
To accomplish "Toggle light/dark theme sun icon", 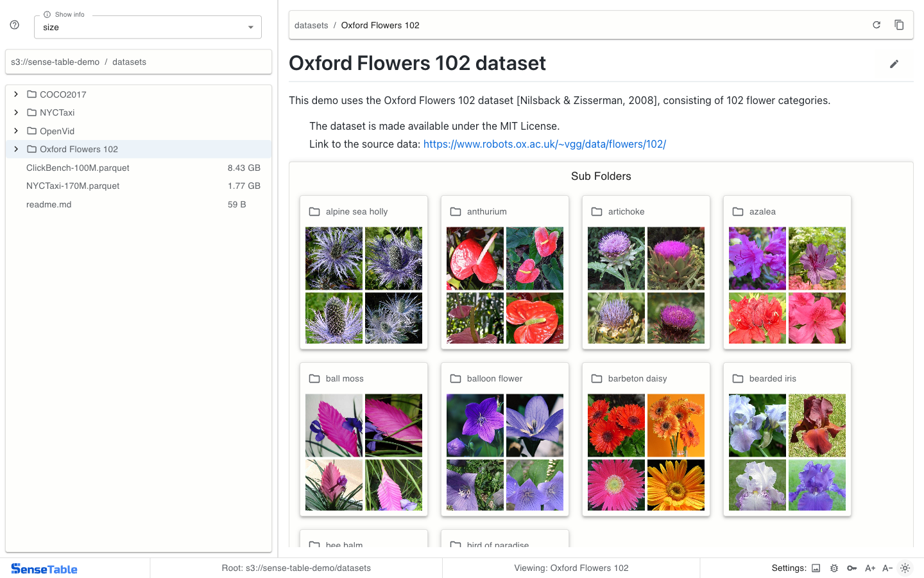I will [x=905, y=568].
